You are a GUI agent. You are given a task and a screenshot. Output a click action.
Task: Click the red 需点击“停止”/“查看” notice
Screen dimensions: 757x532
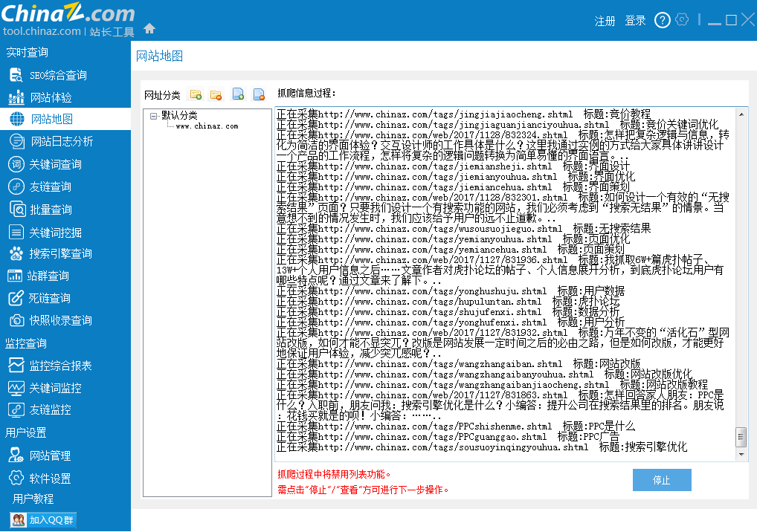tap(363, 490)
